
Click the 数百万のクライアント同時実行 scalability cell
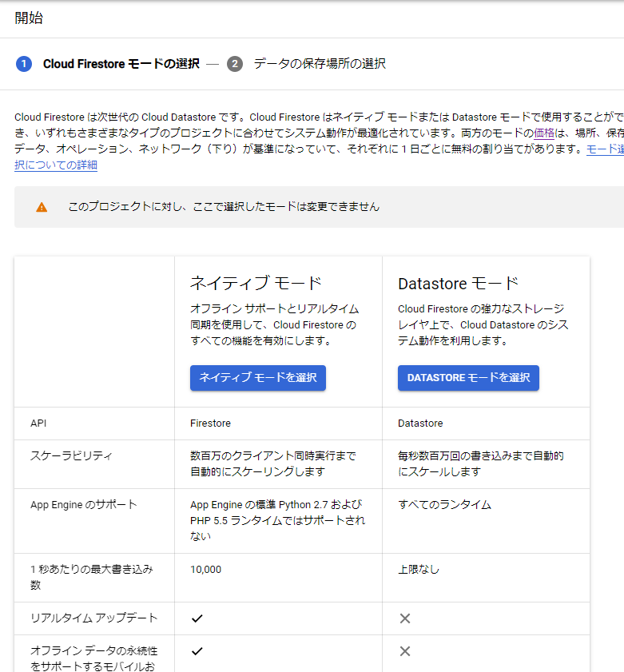(x=273, y=463)
